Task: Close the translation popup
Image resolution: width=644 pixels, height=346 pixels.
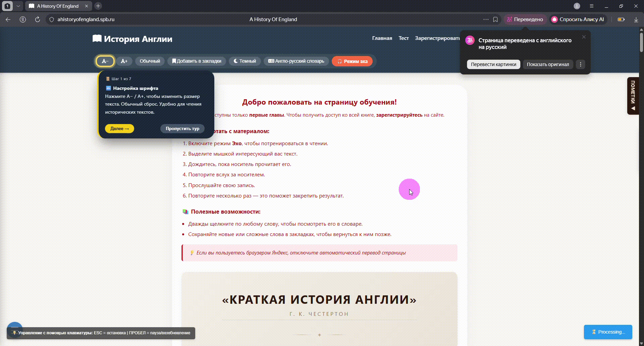Action: click(x=584, y=37)
